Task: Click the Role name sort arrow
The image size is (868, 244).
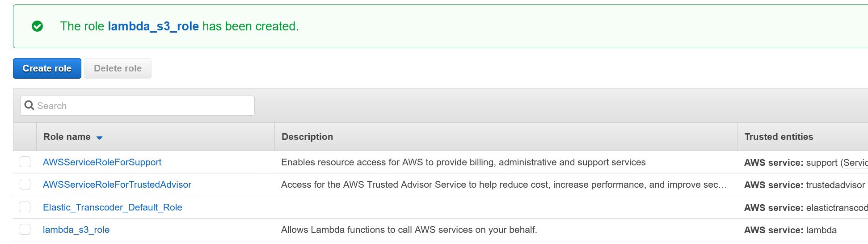Action: (99, 138)
